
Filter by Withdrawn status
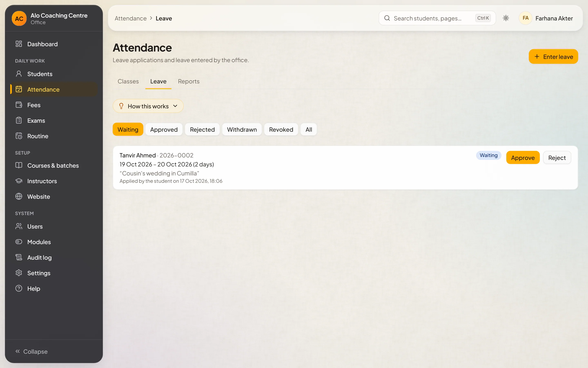coord(242,129)
